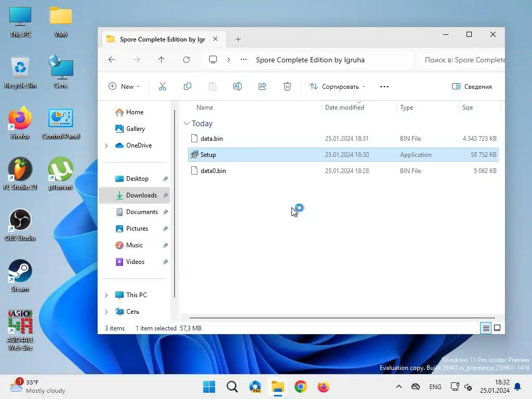Image resolution: width=532 pixels, height=399 pixels.
Task: Open taskbar Search
Action: pyautogui.click(x=232, y=387)
